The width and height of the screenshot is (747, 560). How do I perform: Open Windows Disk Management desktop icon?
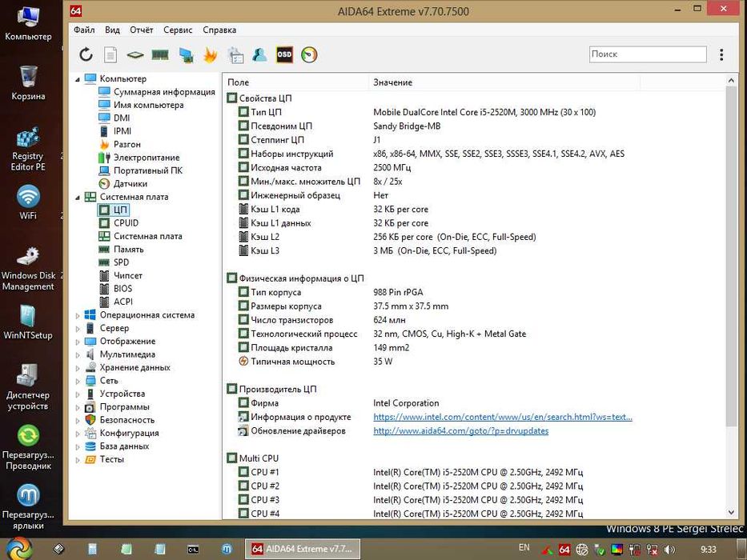28,268
